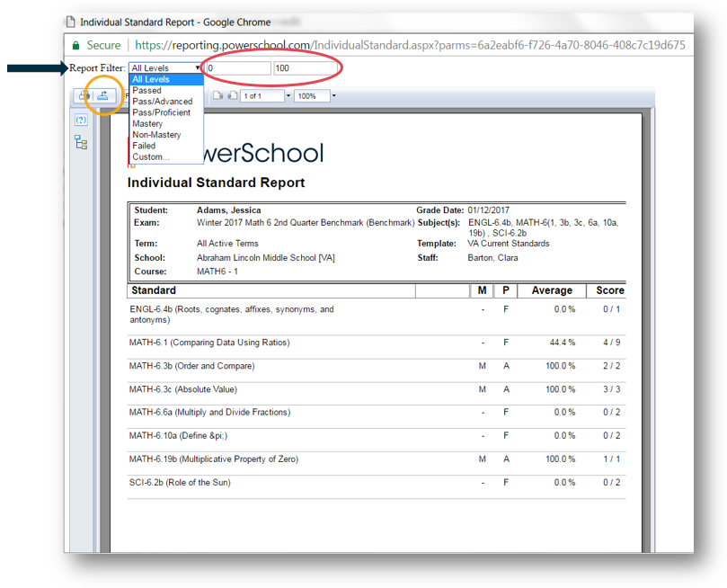
Task: Click exam name Winter 2017 Math 6 Benchmark
Action: point(306,223)
